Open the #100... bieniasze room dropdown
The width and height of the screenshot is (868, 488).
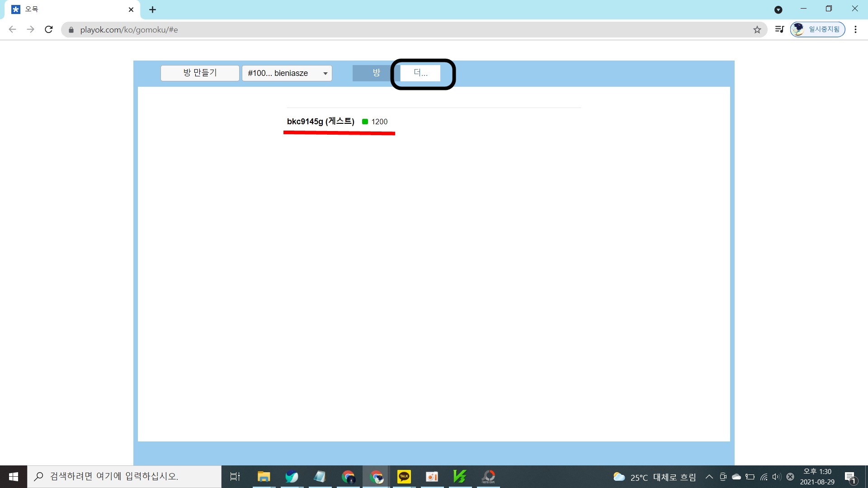pyautogui.click(x=287, y=73)
